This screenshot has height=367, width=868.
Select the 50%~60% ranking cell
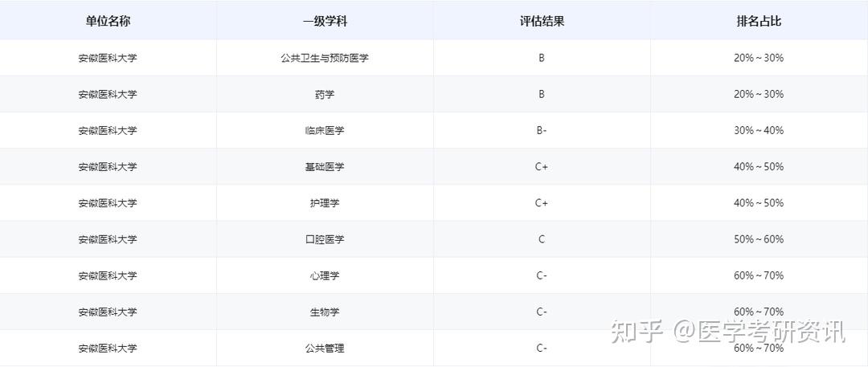point(759,239)
